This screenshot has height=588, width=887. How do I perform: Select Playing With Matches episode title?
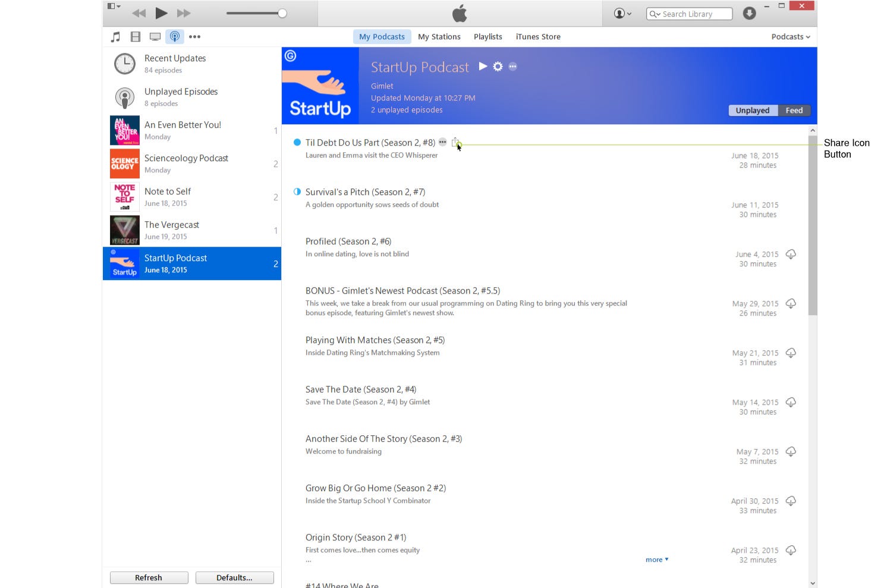(375, 340)
